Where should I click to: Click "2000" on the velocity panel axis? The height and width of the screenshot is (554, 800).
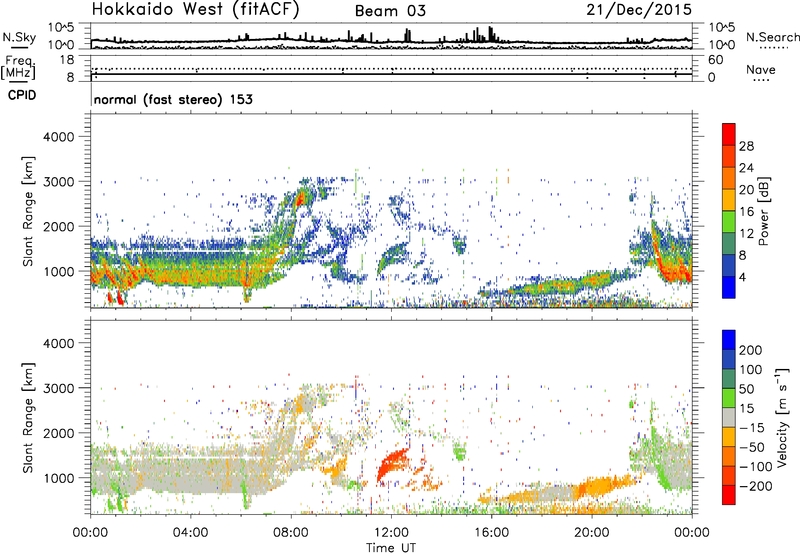(x=59, y=433)
